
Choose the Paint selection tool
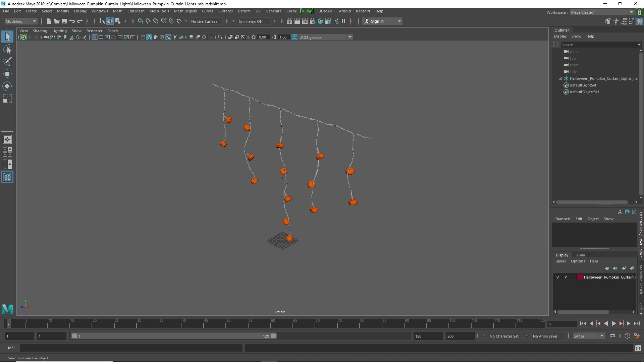pyautogui.click(x=7, y=61)
